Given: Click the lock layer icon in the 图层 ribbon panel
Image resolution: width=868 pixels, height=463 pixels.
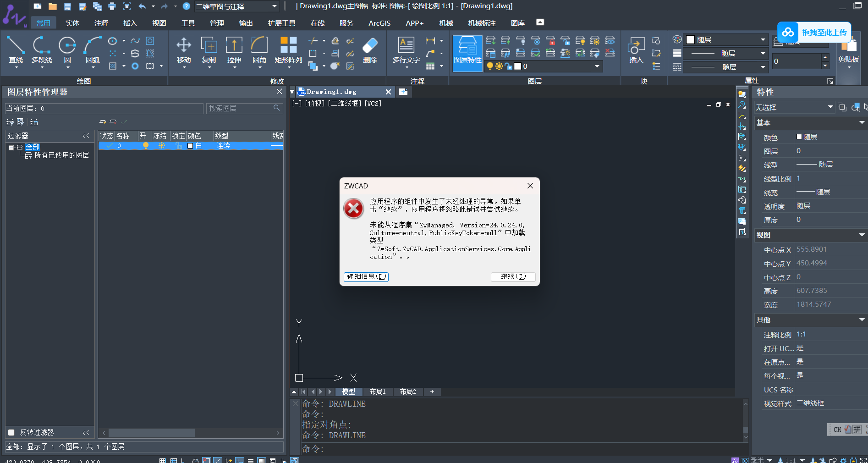Looking at the screenshot, I should [x=550, y=40].
